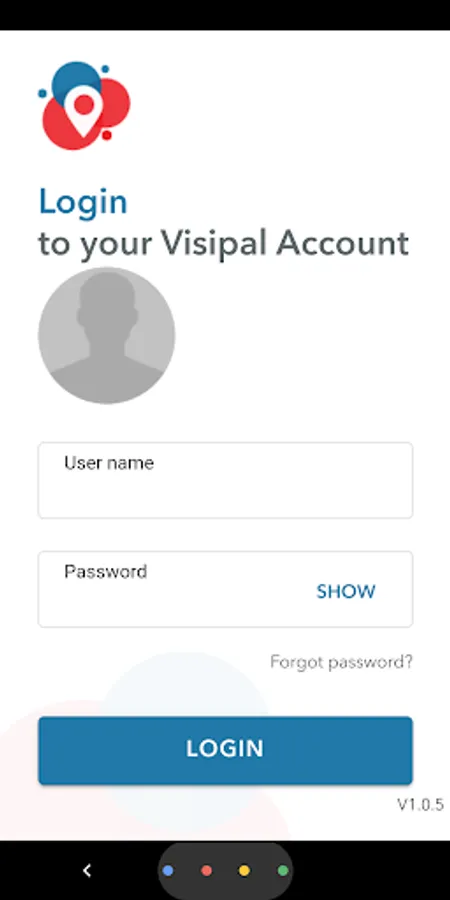Toggle SHOW to reveal password
The image size is (450, 900).
(346, 592)
